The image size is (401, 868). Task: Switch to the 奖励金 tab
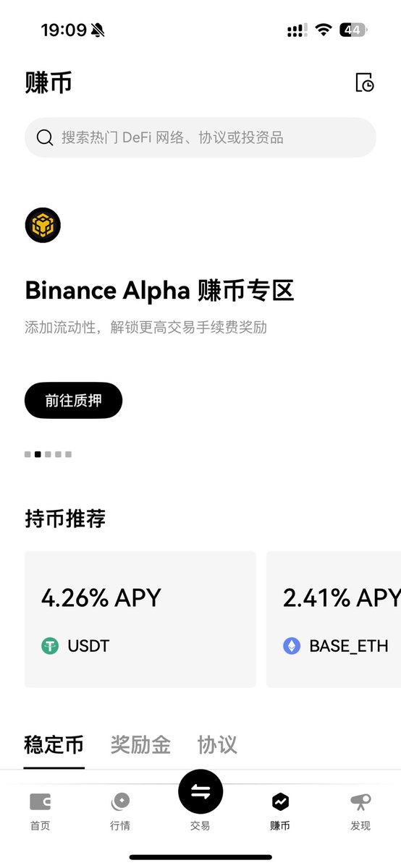(x=140, y=745)
